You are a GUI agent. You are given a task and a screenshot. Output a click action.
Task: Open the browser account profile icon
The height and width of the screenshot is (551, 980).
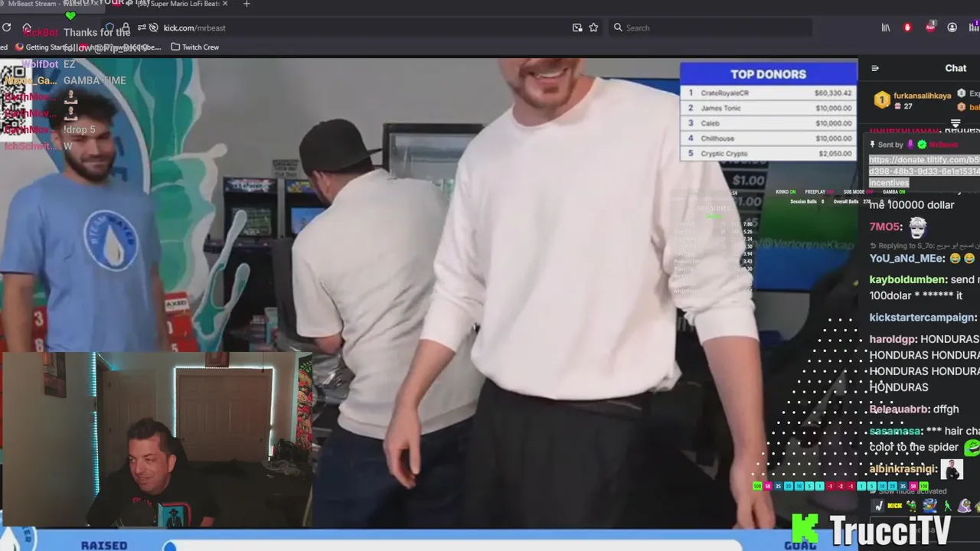952,28
